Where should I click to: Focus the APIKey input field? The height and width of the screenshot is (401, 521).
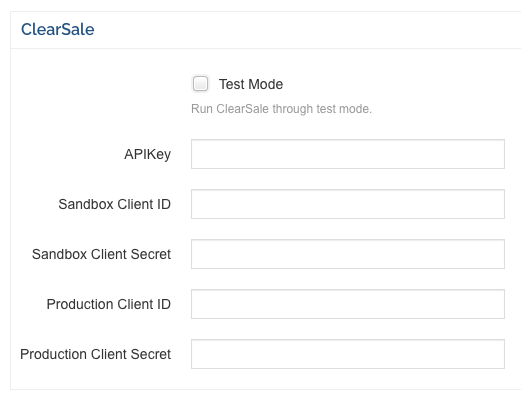[x=348, y=154]
